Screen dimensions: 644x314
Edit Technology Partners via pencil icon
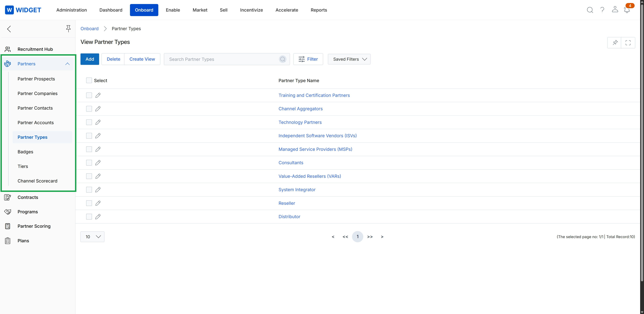coord(98,122)
